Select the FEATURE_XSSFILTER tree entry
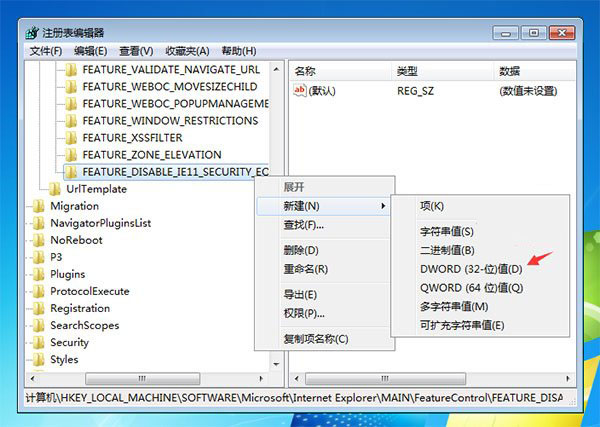Screen dimensions: 600x427 [x=132, y=138]
